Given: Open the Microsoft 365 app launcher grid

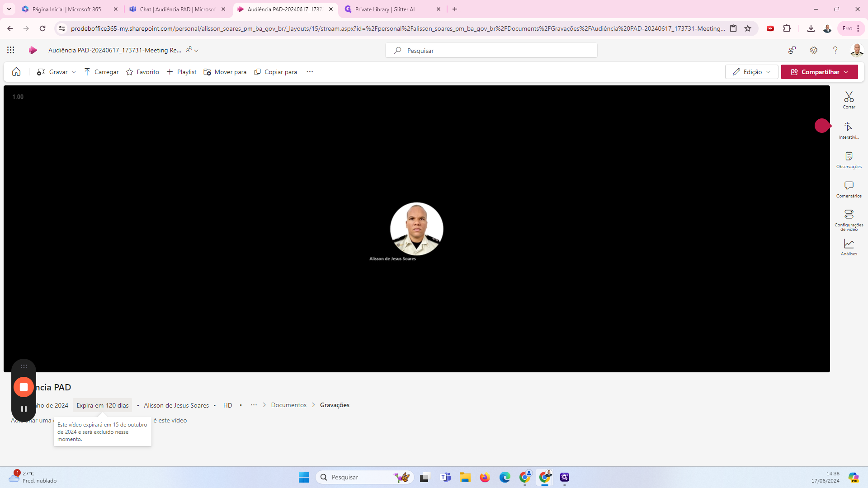Looking at the screenshot, I should tap(11, 50).
